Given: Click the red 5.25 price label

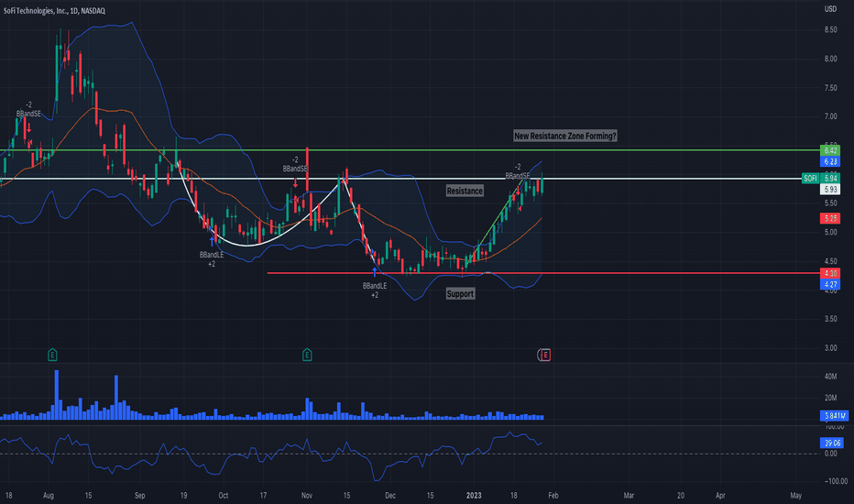Looking at the screenshot, I should pos(830,218).
